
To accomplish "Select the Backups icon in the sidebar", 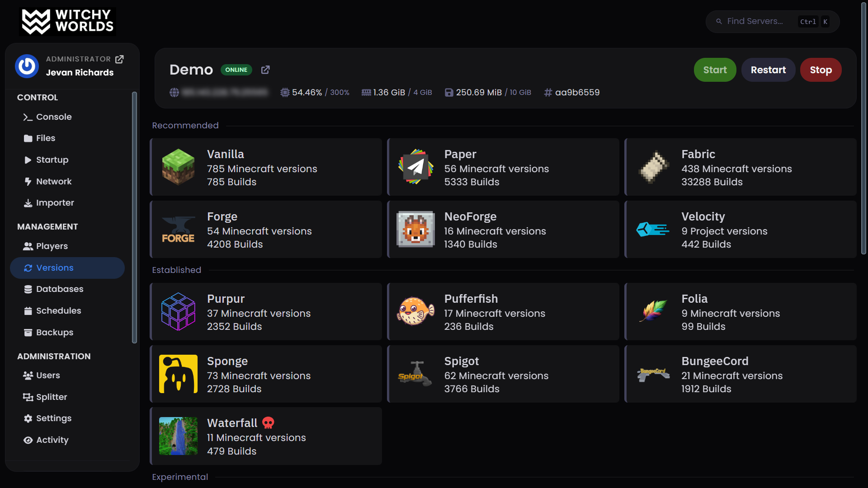I will pos(28,332).
